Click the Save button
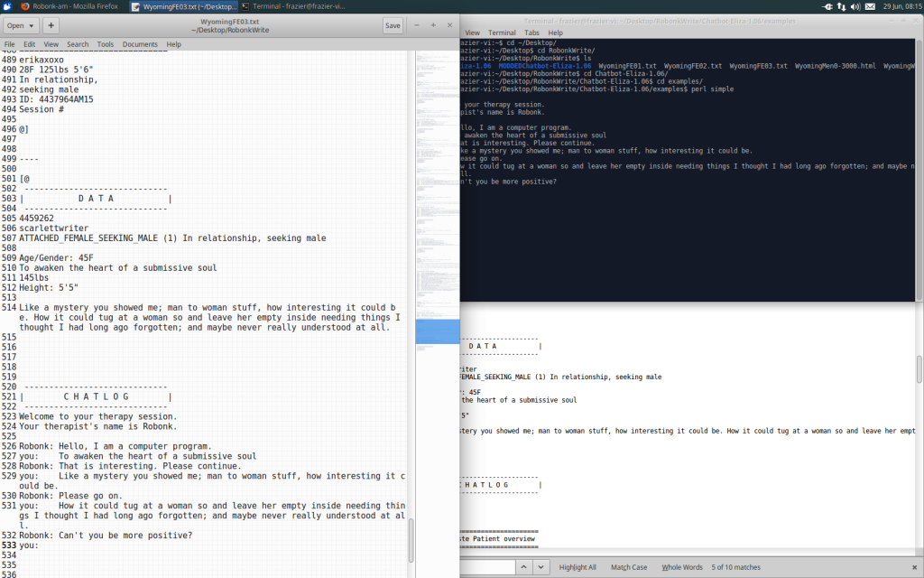The height and width of the screenshot is (578, 924). (x=393, y=25)
